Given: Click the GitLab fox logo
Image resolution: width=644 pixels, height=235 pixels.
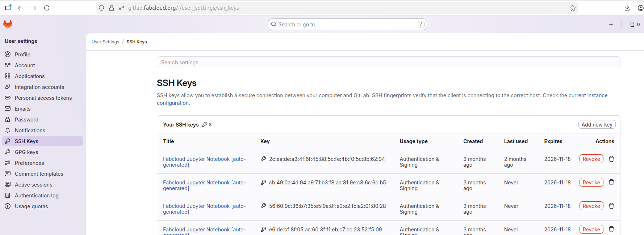Looking at the screenshot, I should (x=8, y=24).
